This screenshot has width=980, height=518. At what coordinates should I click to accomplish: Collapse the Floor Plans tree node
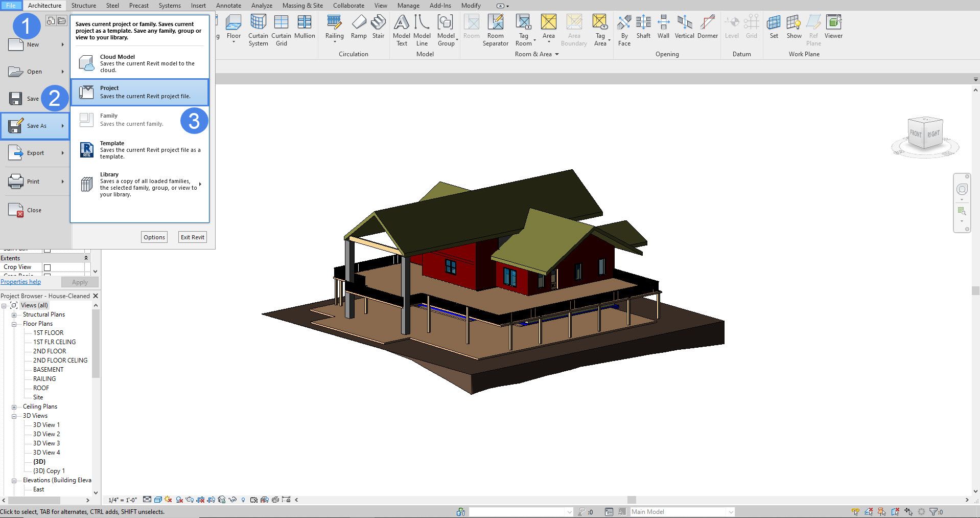14,324
